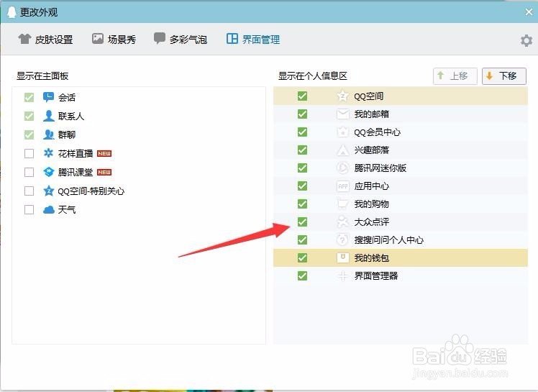The image size is (538, 392).
Task: Click the 腾讯网迷你版 icon
Action: 342,168
